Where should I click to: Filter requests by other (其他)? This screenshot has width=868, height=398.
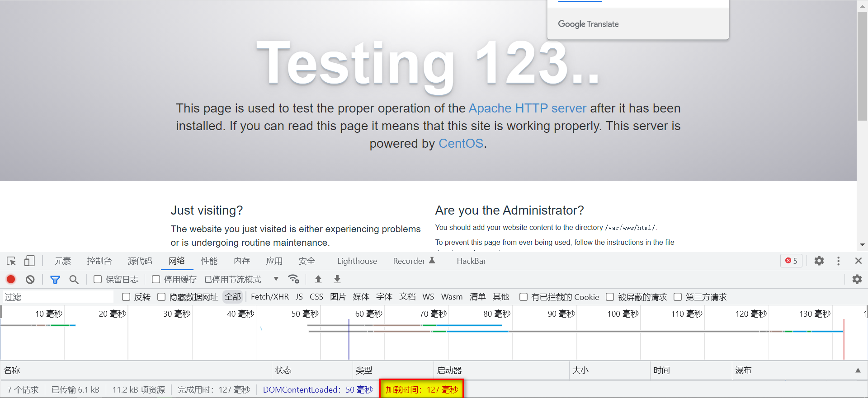[x=501, y=297]
